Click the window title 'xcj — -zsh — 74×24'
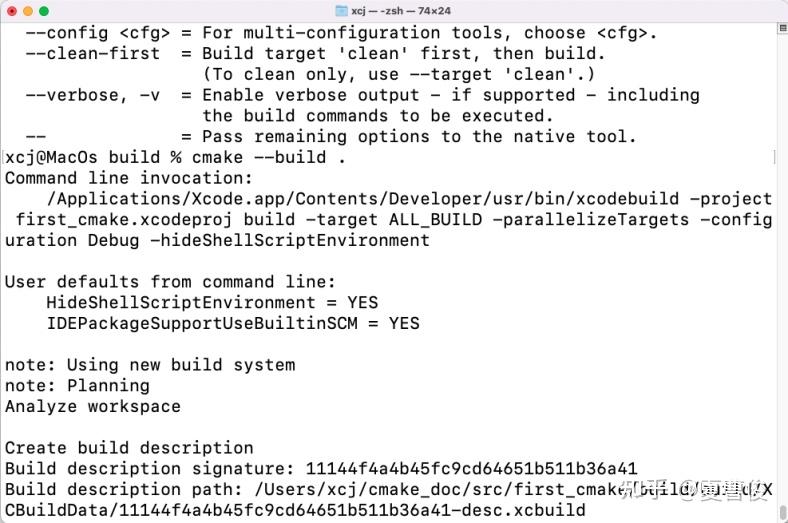This screenshot has width=788, height=523. 402,10
